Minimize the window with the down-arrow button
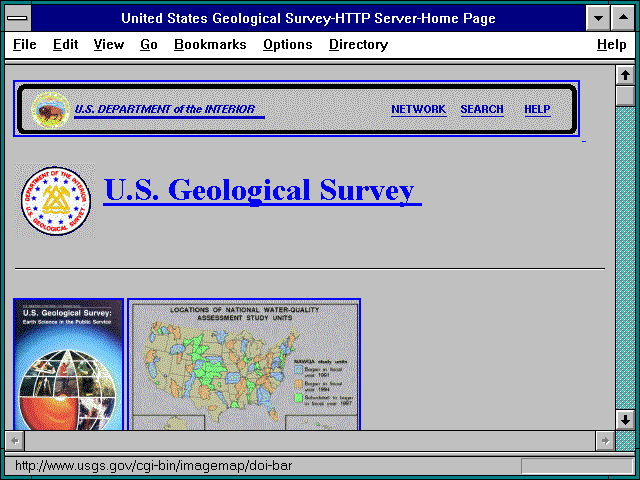Viewport: 640px width, 480px height. coord(598,18)
